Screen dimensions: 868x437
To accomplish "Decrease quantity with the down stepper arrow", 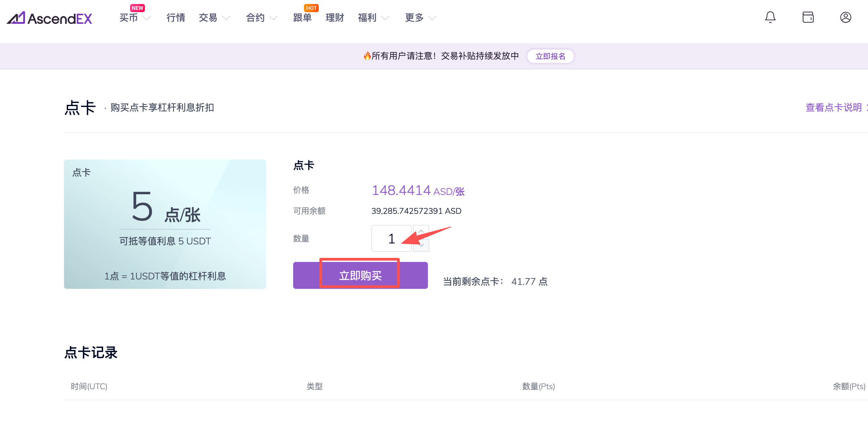I will [421, 245].
